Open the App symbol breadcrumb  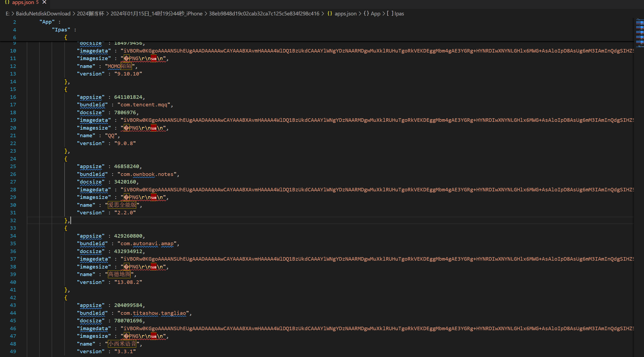pyautogui.click(x=372, y=14)
